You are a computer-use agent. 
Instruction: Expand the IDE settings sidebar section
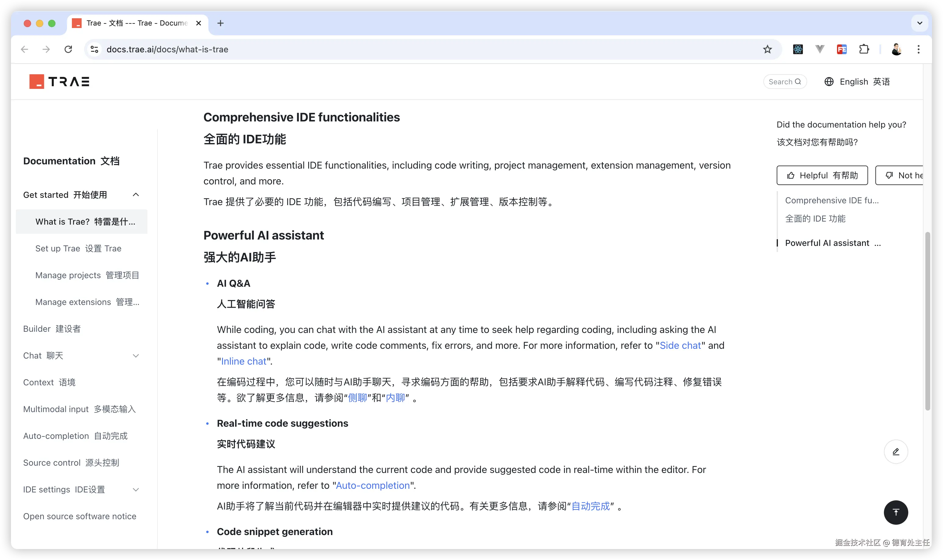pyautogui.click(x=136, y=489)
